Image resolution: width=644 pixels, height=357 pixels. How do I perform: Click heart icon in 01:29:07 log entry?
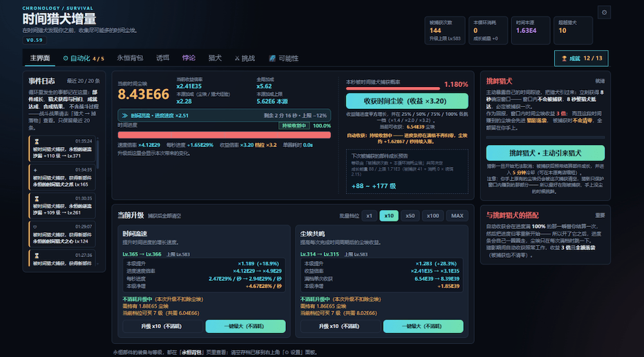click(x=35, y=227)
